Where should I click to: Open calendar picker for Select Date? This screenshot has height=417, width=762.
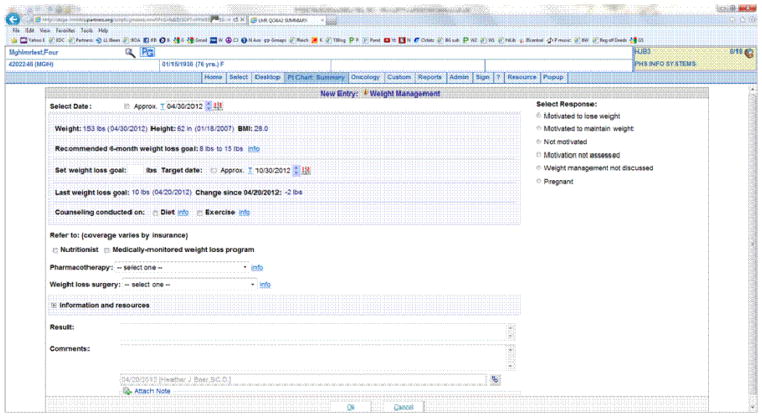[218, 106]
